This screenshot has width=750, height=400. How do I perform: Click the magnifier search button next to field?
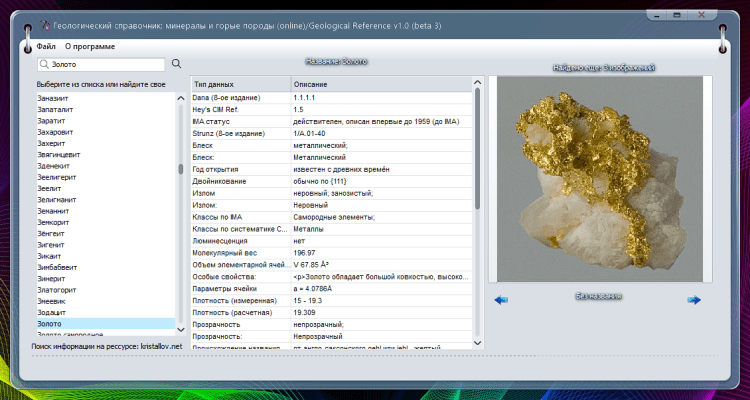point(177,64)
